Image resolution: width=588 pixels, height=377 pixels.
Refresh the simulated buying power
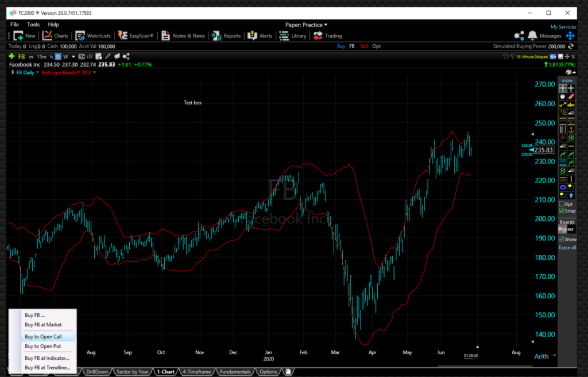click(571, 46)
